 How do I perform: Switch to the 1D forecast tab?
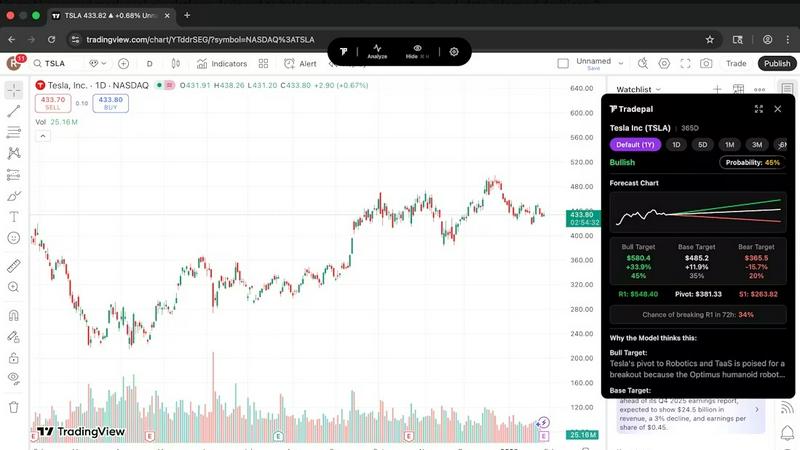click(676, 145)
